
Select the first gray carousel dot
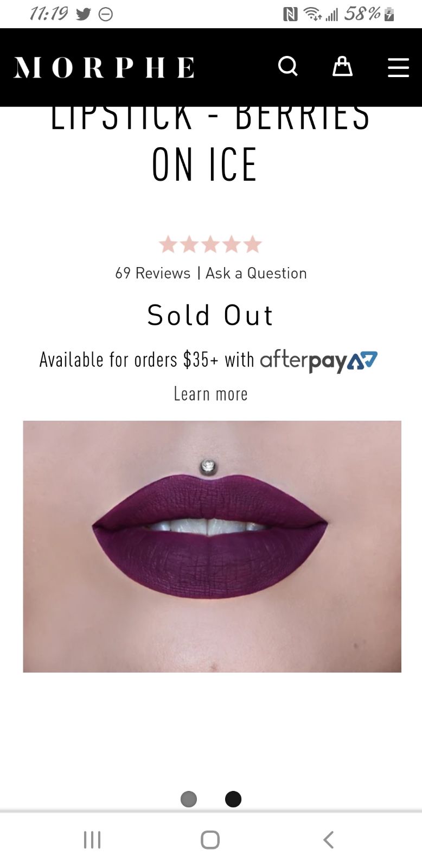[189, 799]
